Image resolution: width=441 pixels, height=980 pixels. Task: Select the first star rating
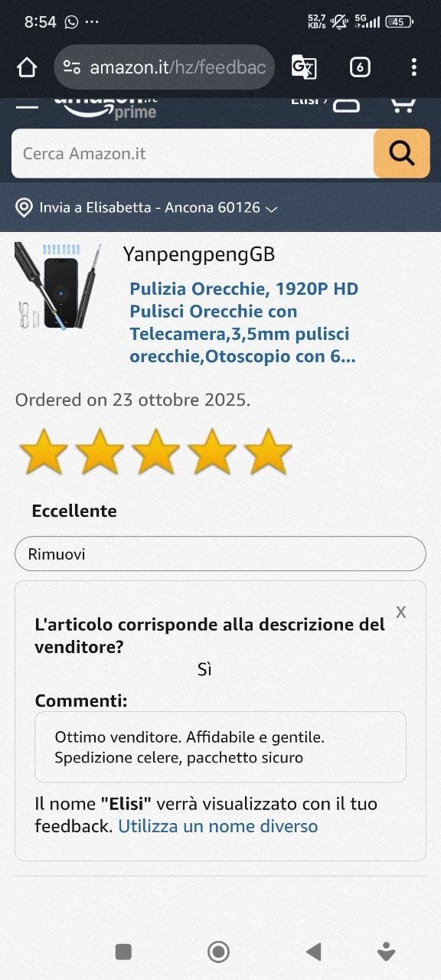(x=44, y=452)
